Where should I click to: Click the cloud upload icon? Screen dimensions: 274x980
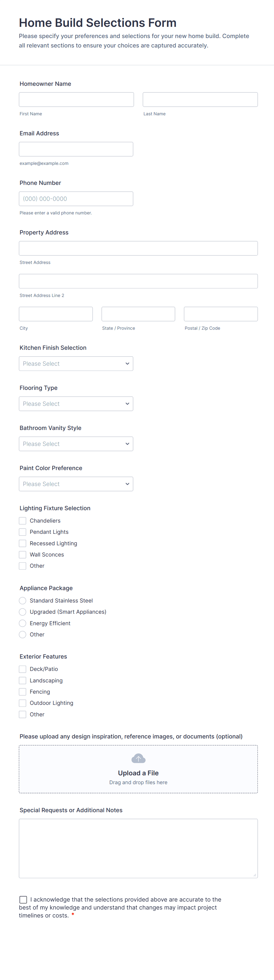click(138, 759)
